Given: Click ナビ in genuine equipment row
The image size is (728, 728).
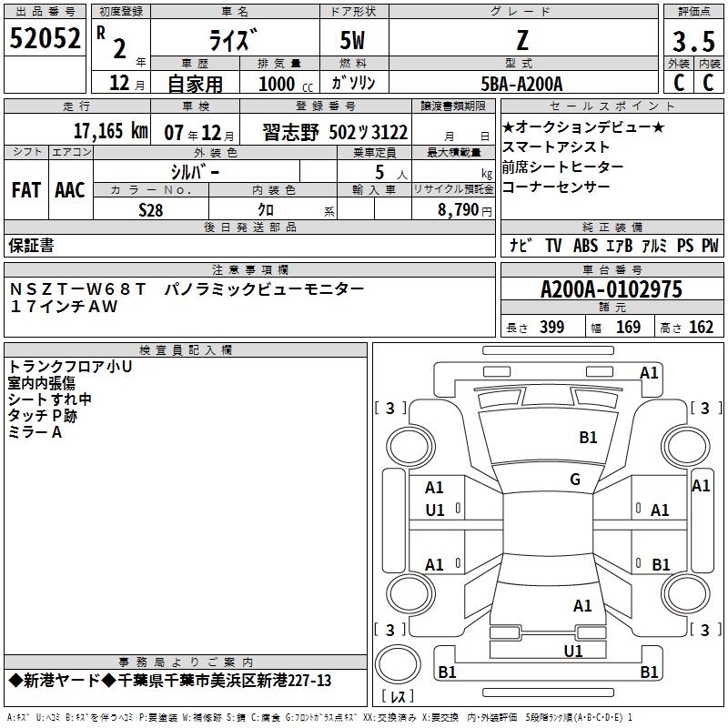Looking at the screenshot, I should (x=521, y=245).
